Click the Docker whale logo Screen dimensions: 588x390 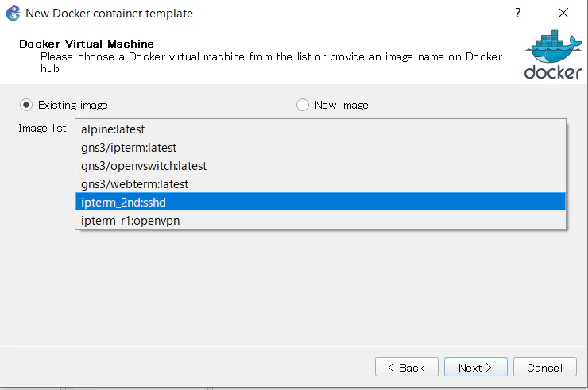[x=553, y=55]
